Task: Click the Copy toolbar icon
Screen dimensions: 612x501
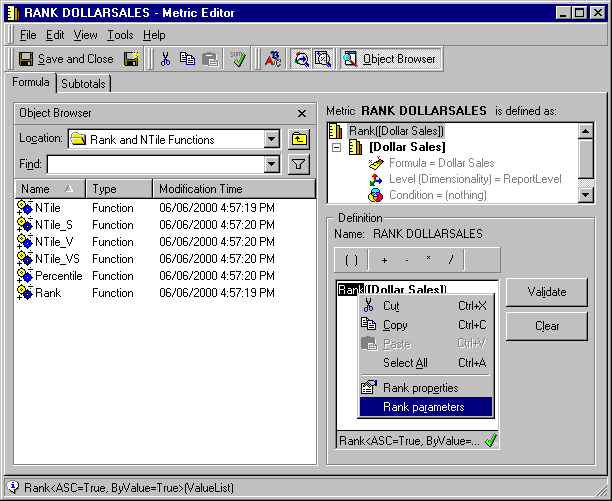Action: 187,59
